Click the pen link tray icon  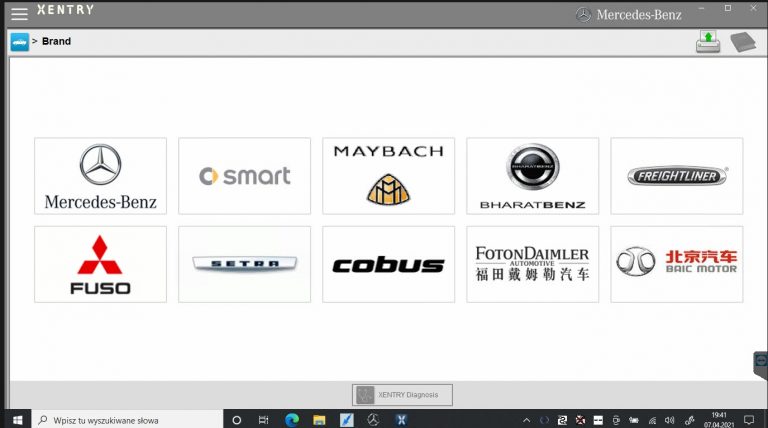[x=690, y=420]
